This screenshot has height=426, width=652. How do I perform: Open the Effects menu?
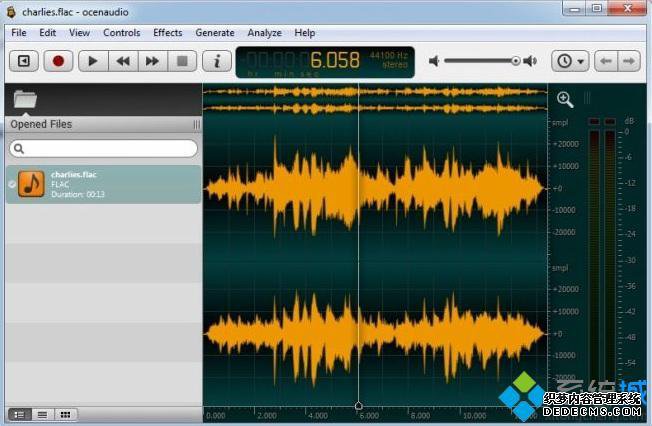(168, 33)
